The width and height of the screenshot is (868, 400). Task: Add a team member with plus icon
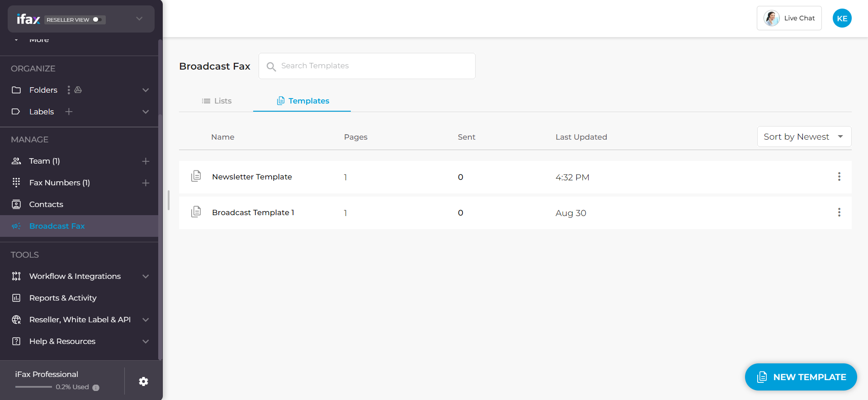(x=146, y=161)
